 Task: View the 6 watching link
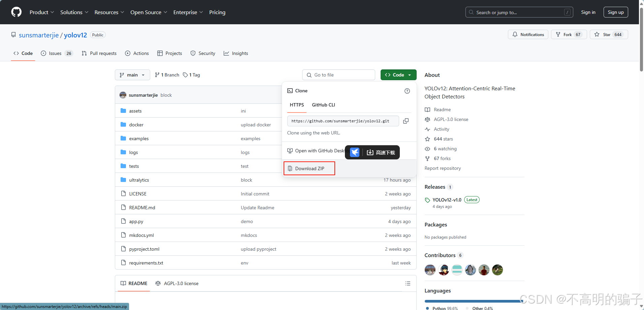tap(445, 149)
